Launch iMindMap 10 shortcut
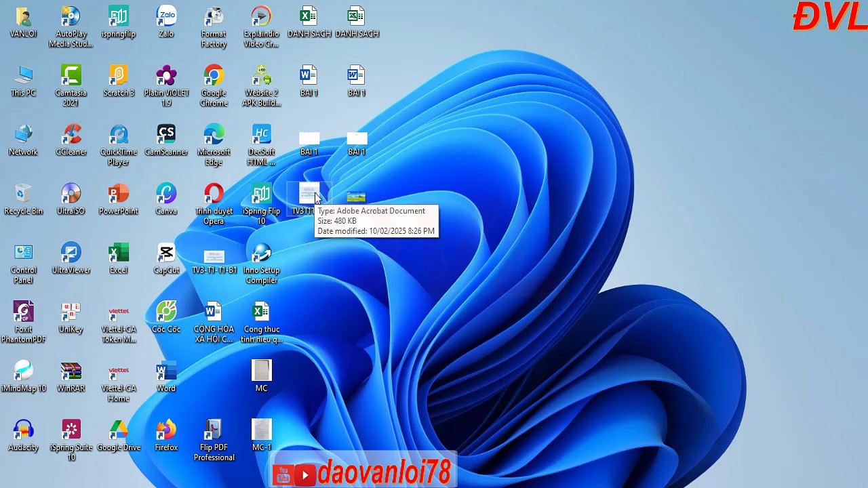This screenshot has width=868, height=488. [23, 371]
